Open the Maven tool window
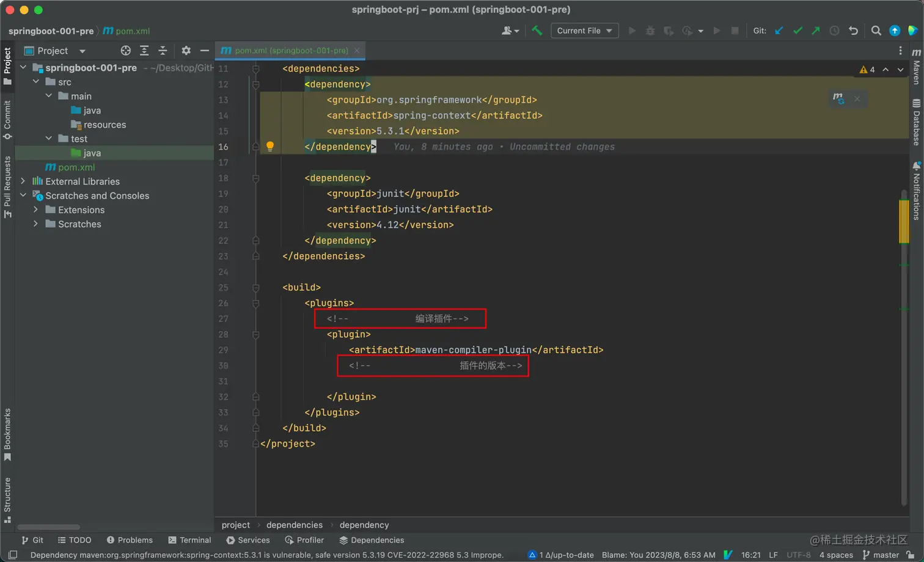 pyautogui.click(x=916, y=66)
